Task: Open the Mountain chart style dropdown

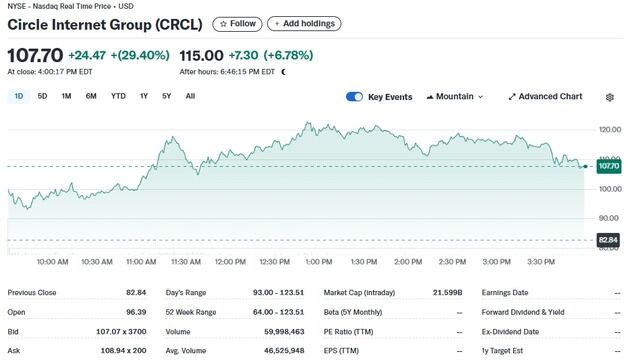Action: 455,97
